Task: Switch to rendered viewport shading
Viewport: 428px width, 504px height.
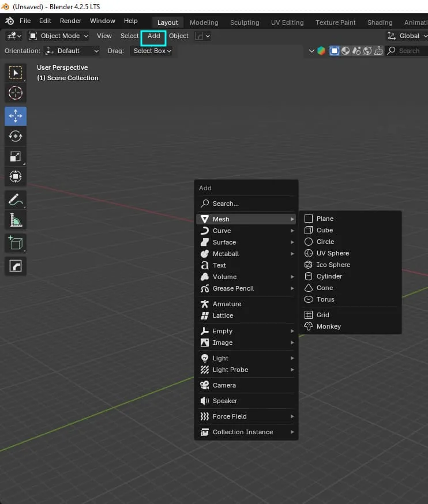Action: (x=367, y=51)
